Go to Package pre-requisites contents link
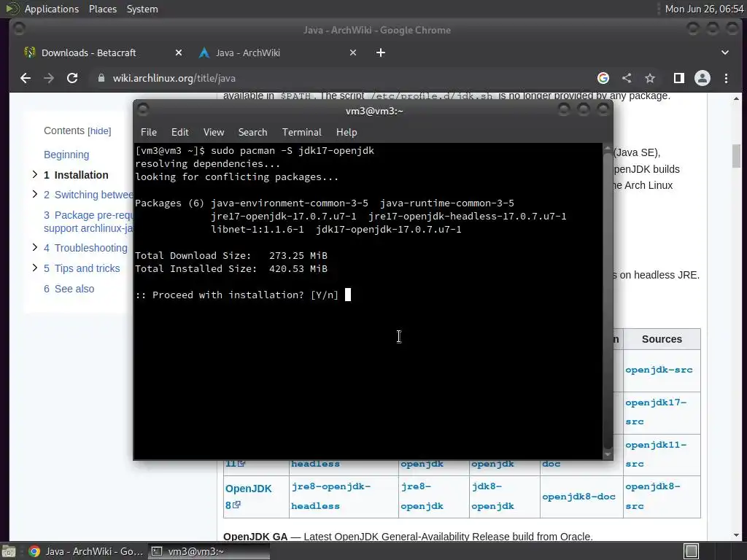The image size is (747, 560). tap(88, 222)
